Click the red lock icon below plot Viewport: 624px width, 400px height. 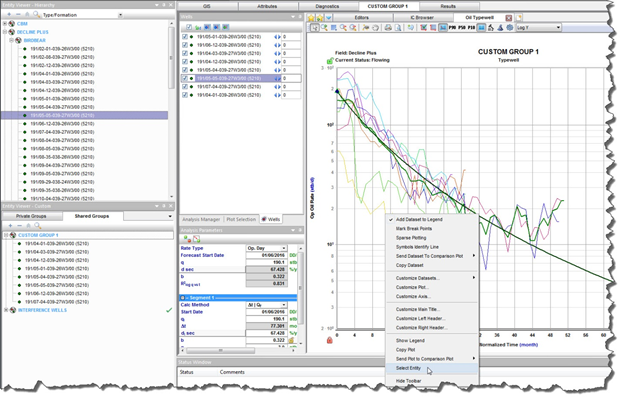328,342
